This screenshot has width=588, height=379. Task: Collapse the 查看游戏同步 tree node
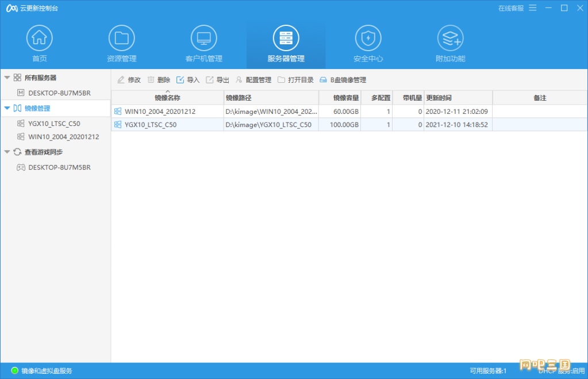pos(7,152)
